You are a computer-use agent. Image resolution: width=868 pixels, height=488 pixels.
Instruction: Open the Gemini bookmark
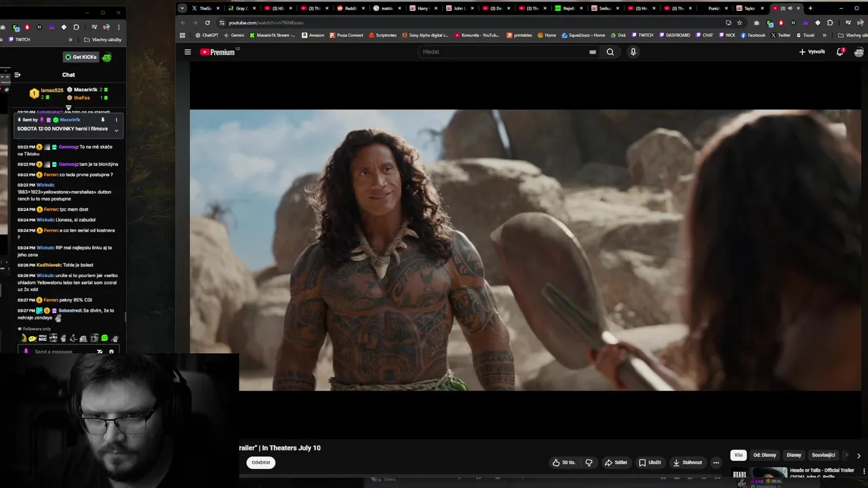(x=234, y=35)
